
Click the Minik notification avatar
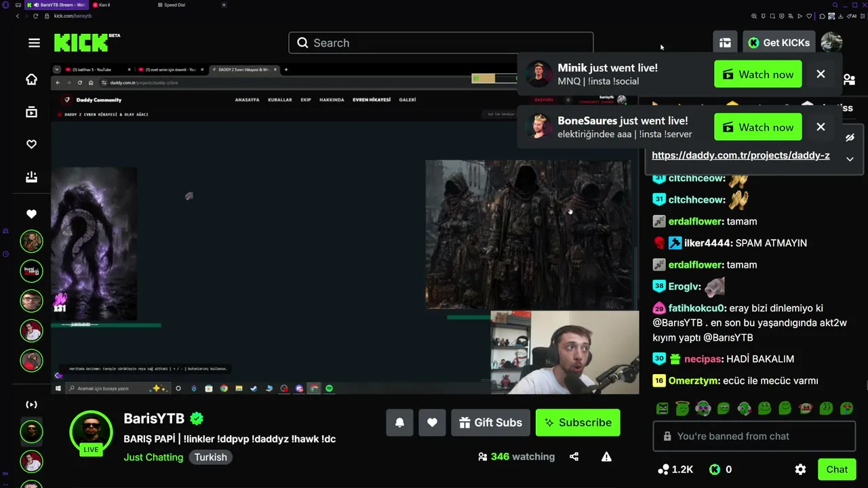tap(538, 74)
